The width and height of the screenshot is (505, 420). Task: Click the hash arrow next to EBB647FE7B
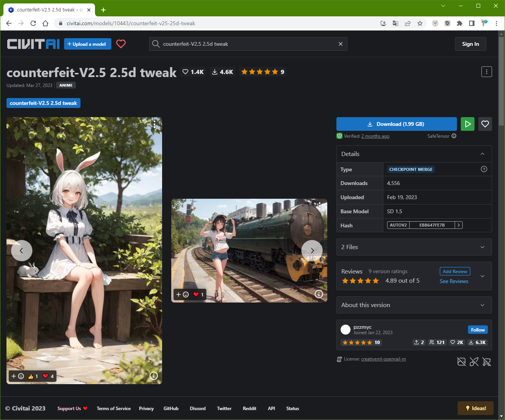click(x=458, y=225)
